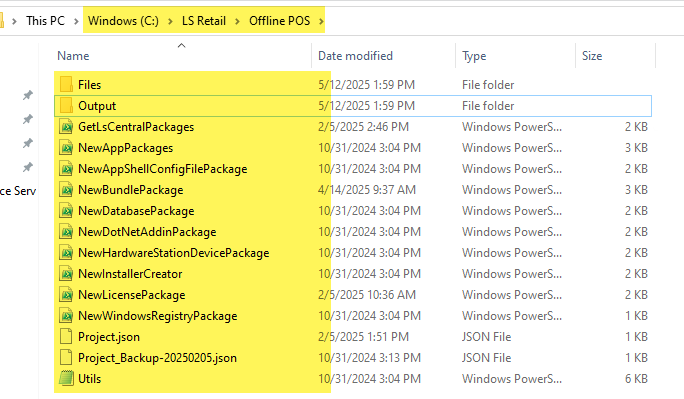Select the Project.json file name

(x=109, y=337)
